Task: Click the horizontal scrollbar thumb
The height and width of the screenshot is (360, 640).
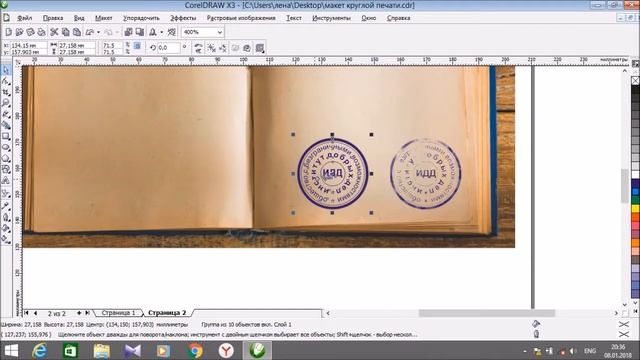Action: [x=487, y=313]
